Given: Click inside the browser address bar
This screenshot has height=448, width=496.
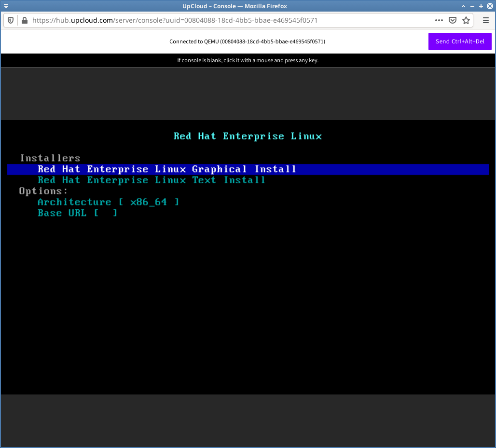Looking at the screenshot, I should [x=193, y=20].
